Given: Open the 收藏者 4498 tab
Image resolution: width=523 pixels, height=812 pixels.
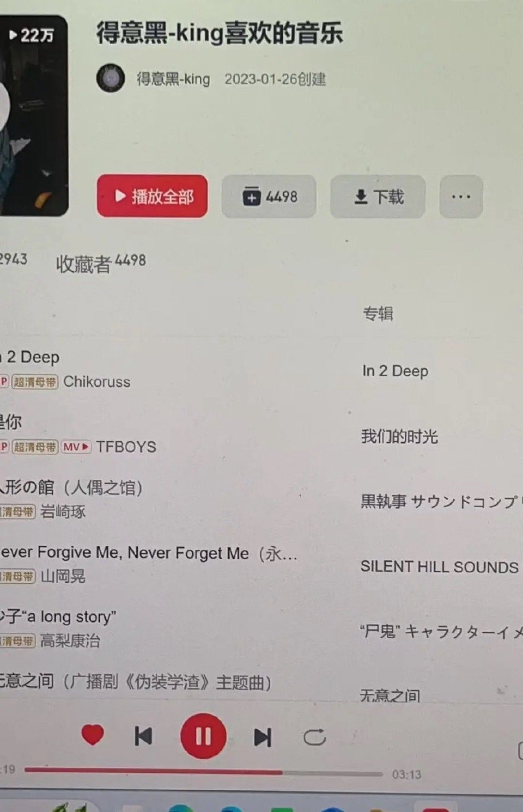Looking at the screenshot, I should coord(101,264).
